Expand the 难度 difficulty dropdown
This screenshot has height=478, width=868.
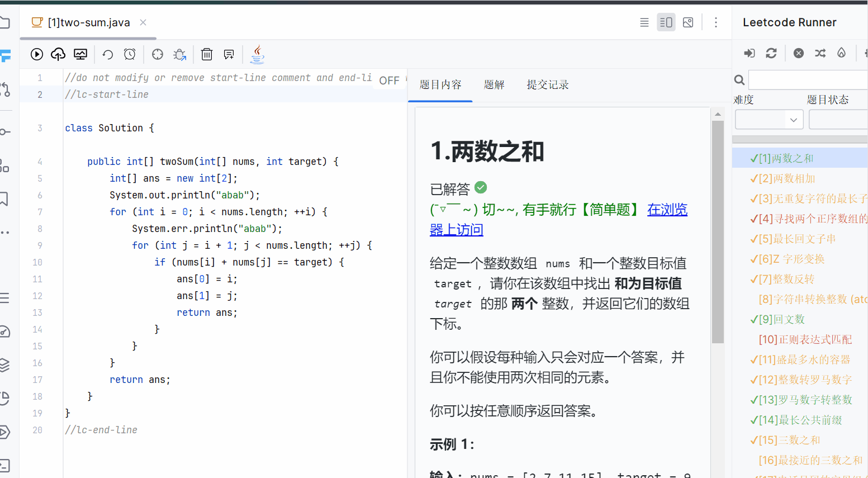769,120
